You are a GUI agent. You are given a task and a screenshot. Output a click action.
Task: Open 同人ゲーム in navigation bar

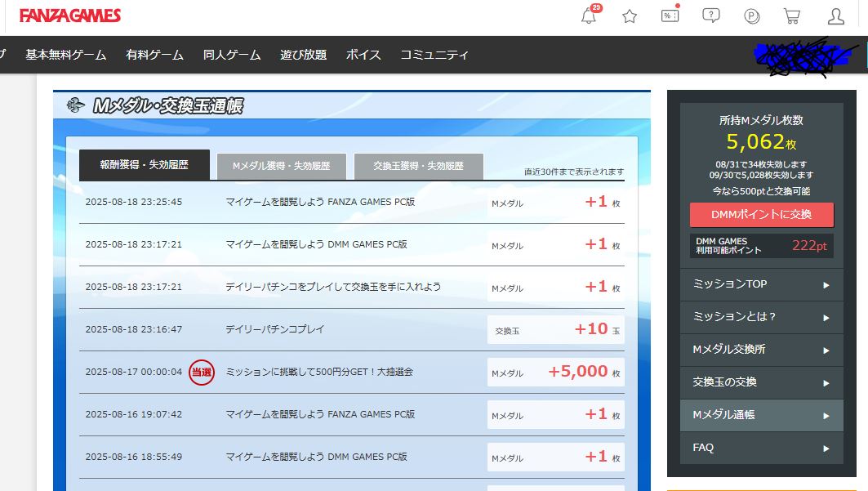(x=232, y=55)
